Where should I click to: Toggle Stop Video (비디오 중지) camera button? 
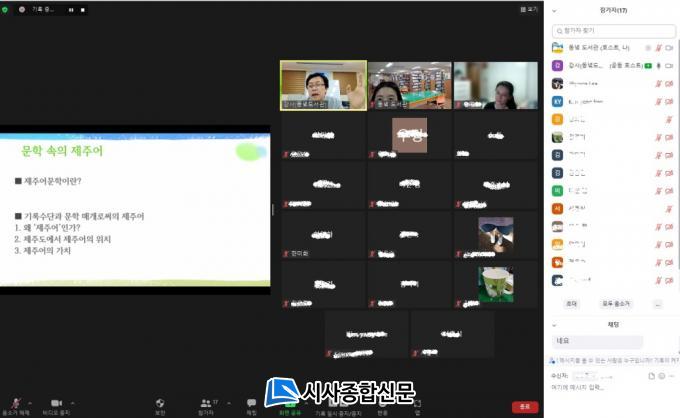pyautogui.click(x=57, y=403)
